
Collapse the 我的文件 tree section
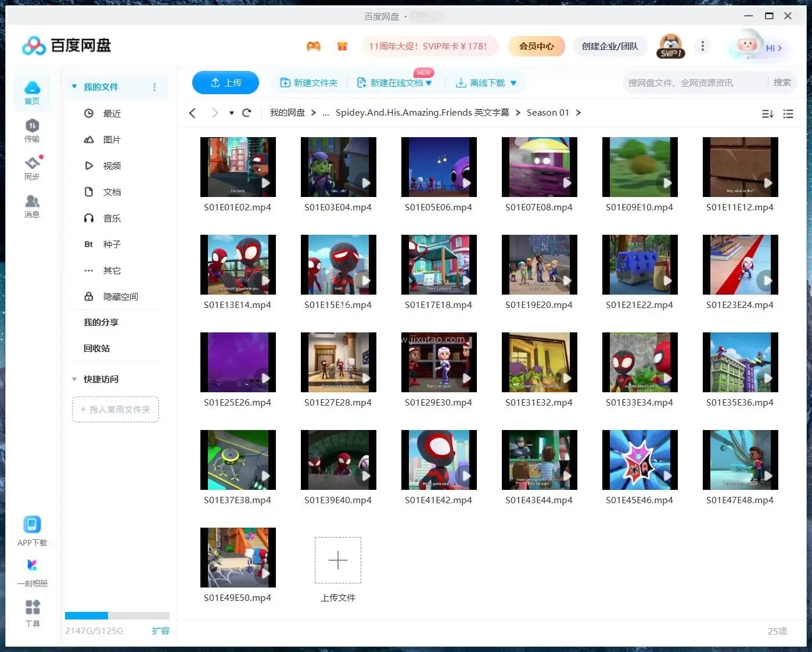tap(74, 87)
